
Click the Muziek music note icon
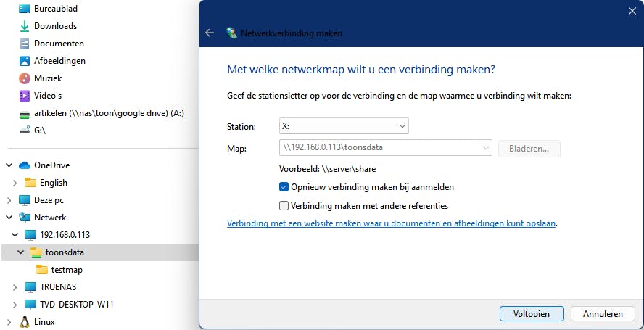[24, 78]
